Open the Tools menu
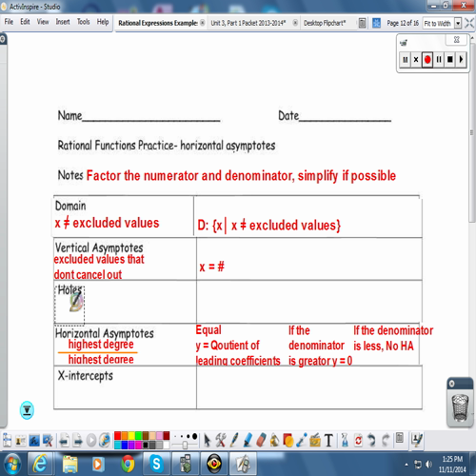Screen dimensions: 476x476 coord(83,22)
